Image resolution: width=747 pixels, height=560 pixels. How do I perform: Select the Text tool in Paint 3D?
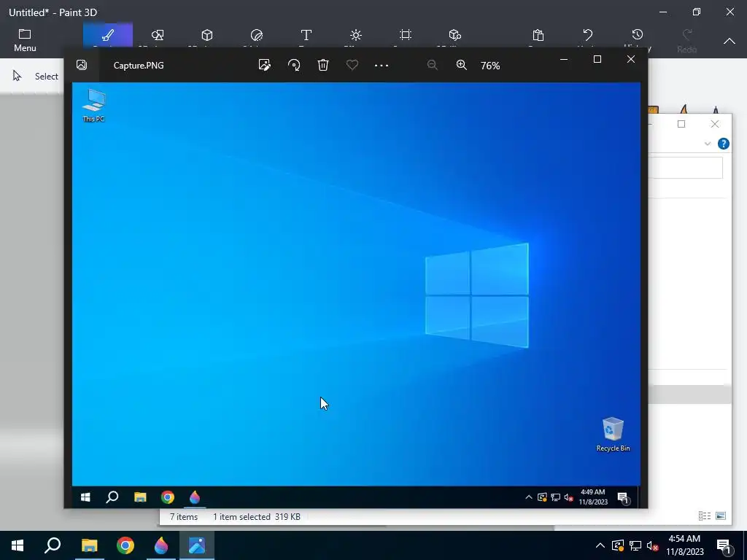[x=306, y=35]
